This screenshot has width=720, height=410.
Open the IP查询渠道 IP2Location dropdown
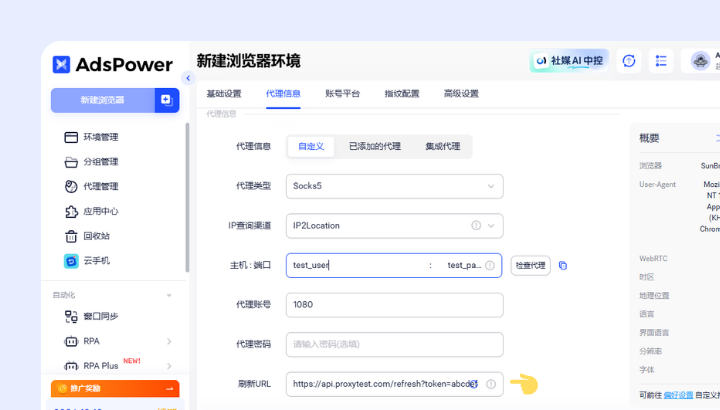pos(394,226)
